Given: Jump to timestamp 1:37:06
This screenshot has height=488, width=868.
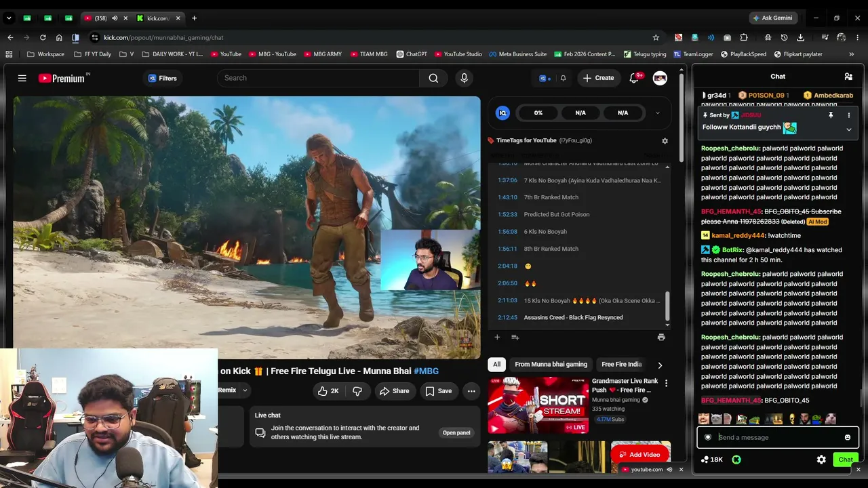Looking at the screenshot, I should pos(507,180).
